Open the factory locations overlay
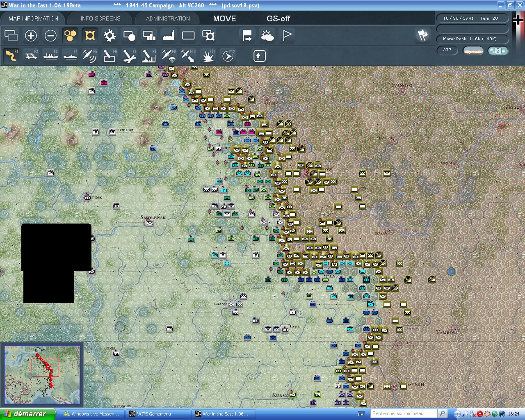Image resolution: width=525 pixels, height=420 pixels. pyautogui.click(x=169, y=36)
